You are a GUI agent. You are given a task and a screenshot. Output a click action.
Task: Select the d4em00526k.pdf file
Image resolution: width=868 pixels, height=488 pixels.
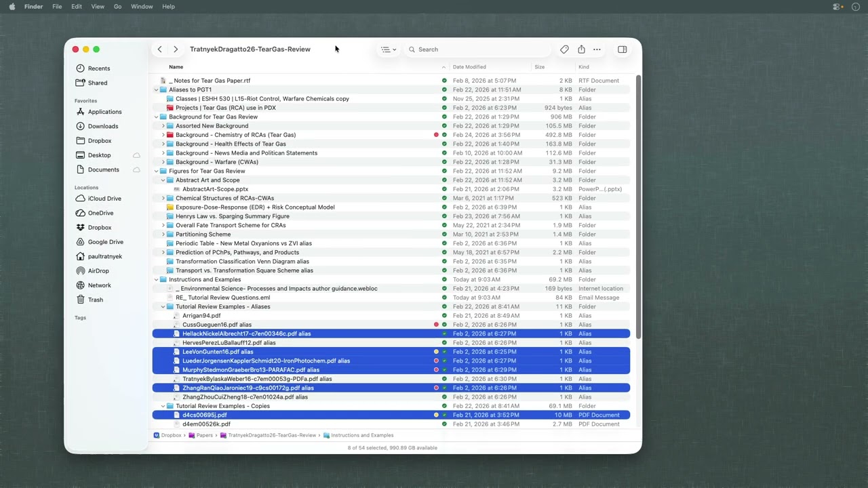[391, 424]
